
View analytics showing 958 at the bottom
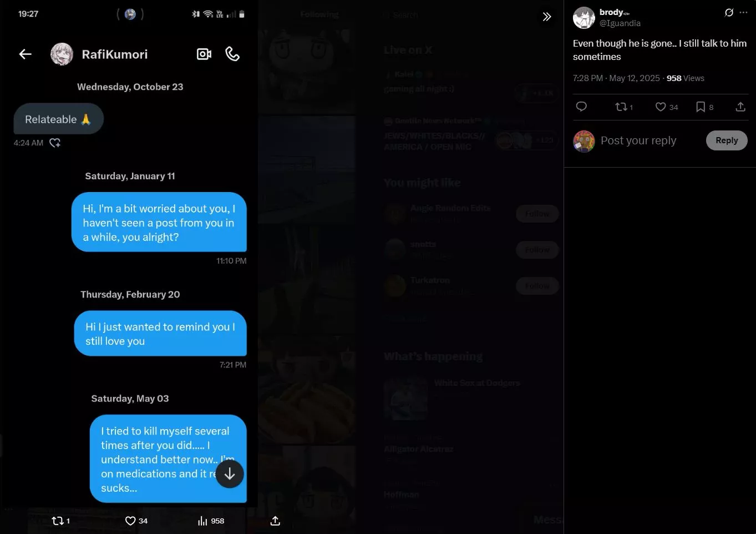click(x=211, y=521)
